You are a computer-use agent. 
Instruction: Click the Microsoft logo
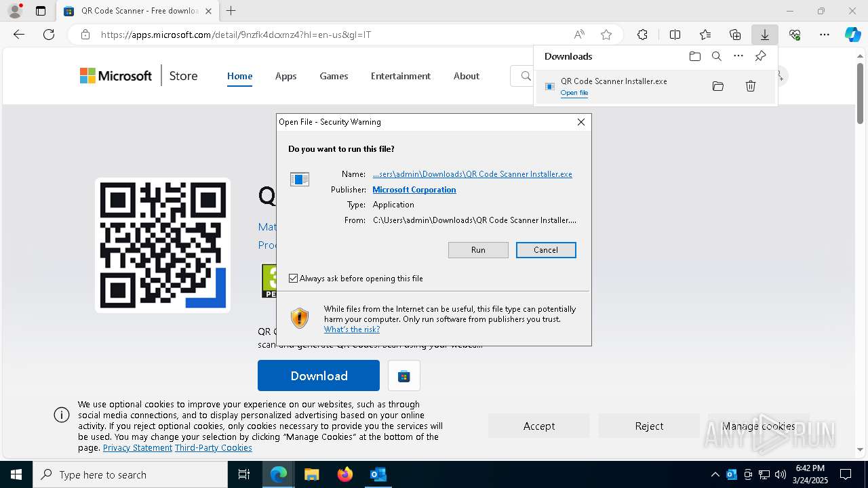116,76
